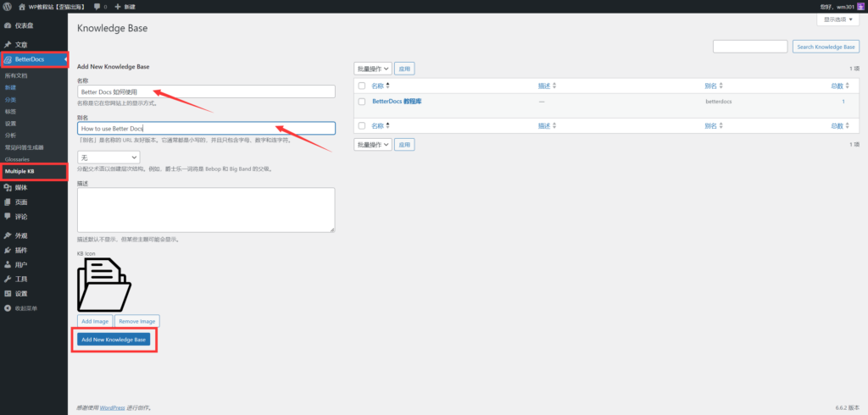Image resolution: width=868 pixels, height=415 pixels.
Task: Click the Add Image button
Action: [95, 321]
